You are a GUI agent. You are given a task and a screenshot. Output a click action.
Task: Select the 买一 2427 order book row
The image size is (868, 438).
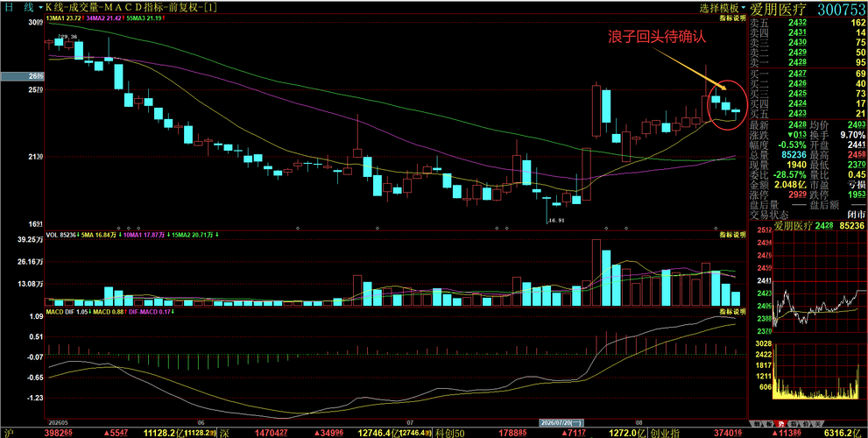(808, 74)
